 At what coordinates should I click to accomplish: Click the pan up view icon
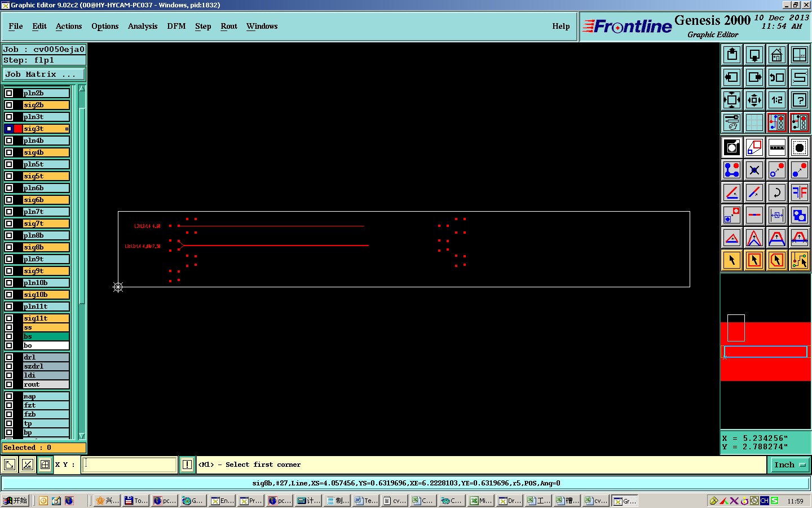pos(731,55)
